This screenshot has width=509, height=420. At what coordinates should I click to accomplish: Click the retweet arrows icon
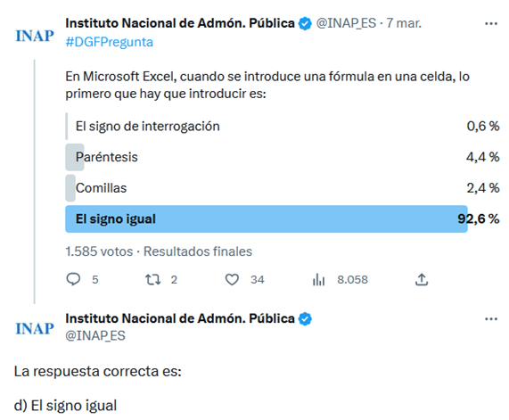pyautogui.click(x=152, y=279)
